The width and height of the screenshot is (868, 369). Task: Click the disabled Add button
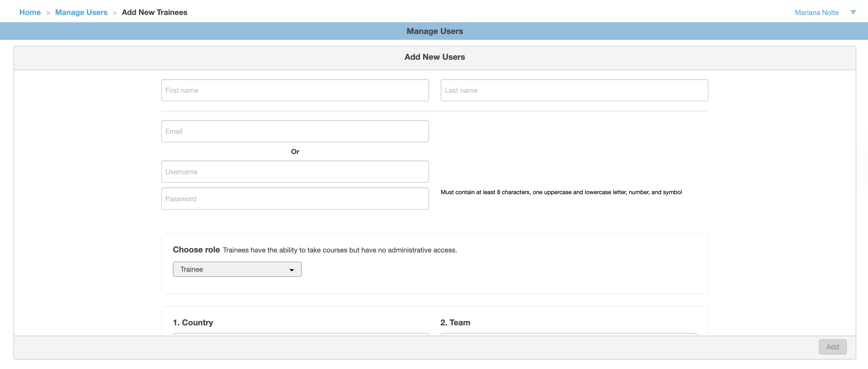tap(833, 347)
